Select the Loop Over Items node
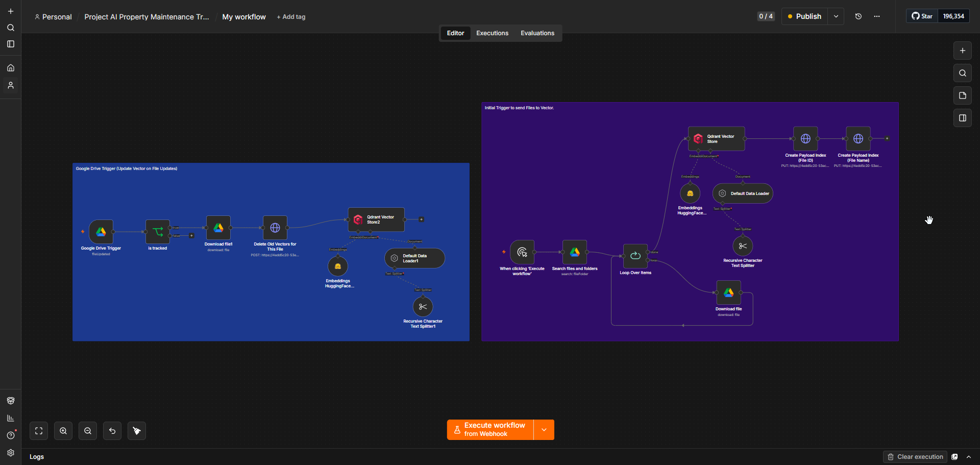980x465 pixels. [635, 256]
